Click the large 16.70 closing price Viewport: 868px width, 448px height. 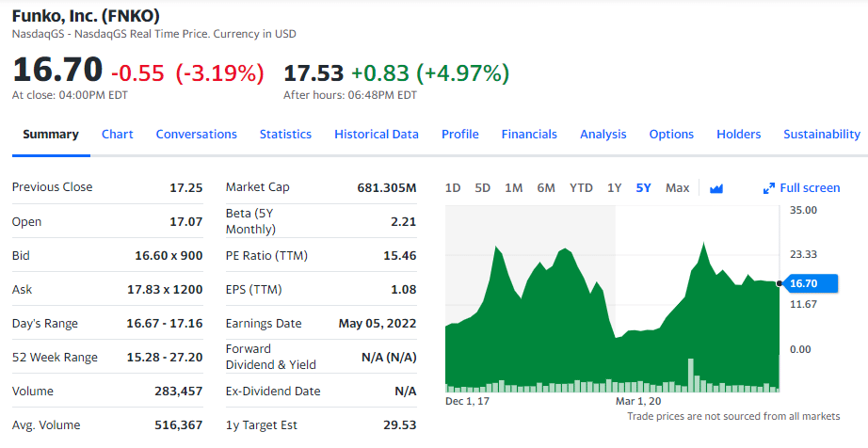click(57, 70)
